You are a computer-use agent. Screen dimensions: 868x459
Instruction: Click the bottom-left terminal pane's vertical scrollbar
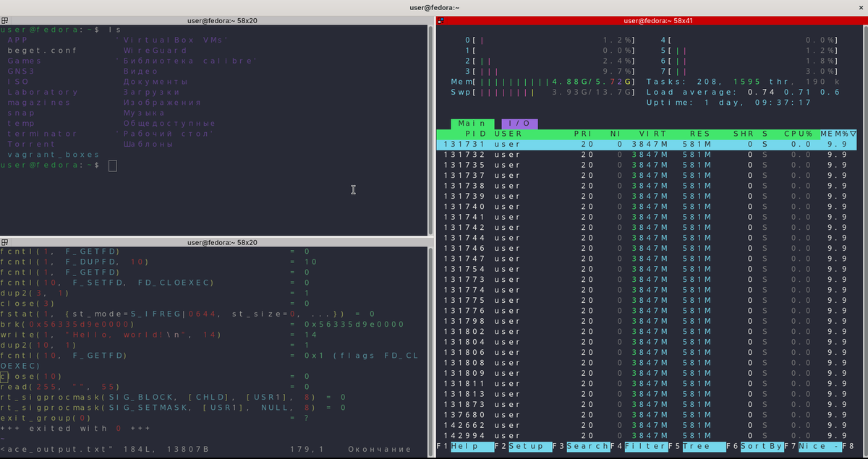430,351
